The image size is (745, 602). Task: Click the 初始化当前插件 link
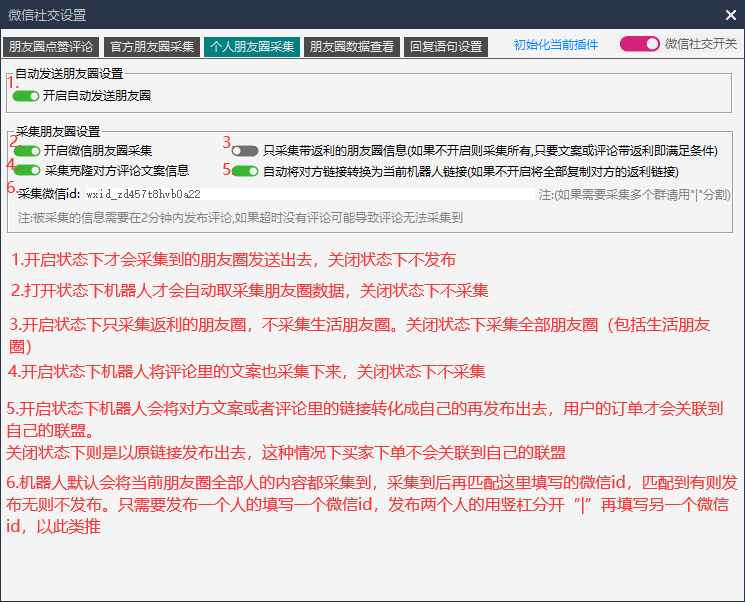tap(556, 45)
